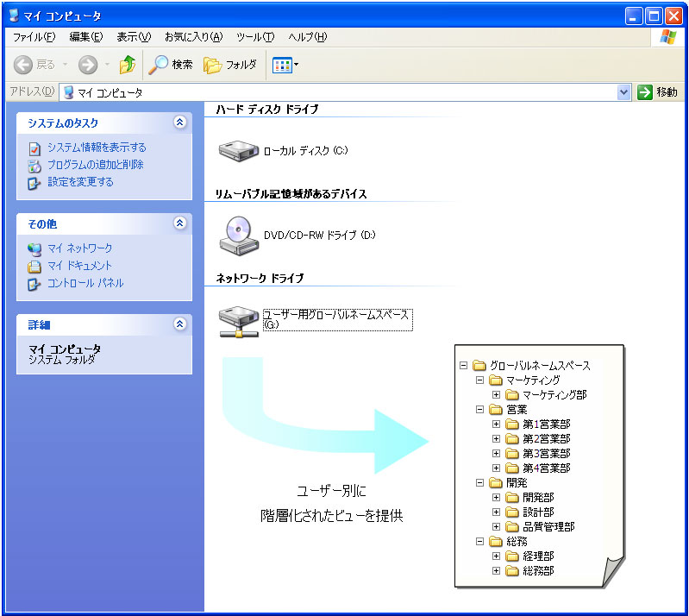Open the お気に入り(A) menu
The width and height of the screenshot is (689, 616).
tap(194, 37)
